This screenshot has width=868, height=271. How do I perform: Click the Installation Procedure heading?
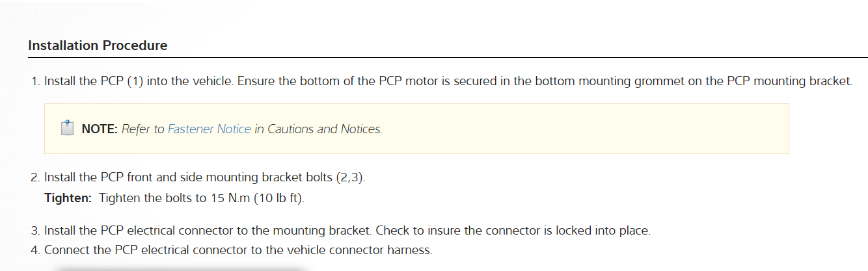tap(98, 45)
